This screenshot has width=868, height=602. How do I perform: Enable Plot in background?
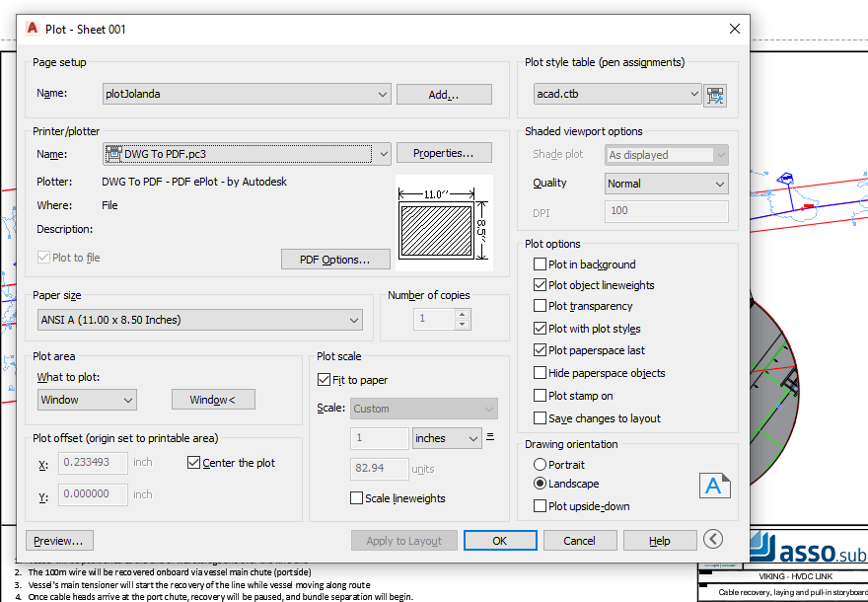pyautogui.click(x=540, y=264)
